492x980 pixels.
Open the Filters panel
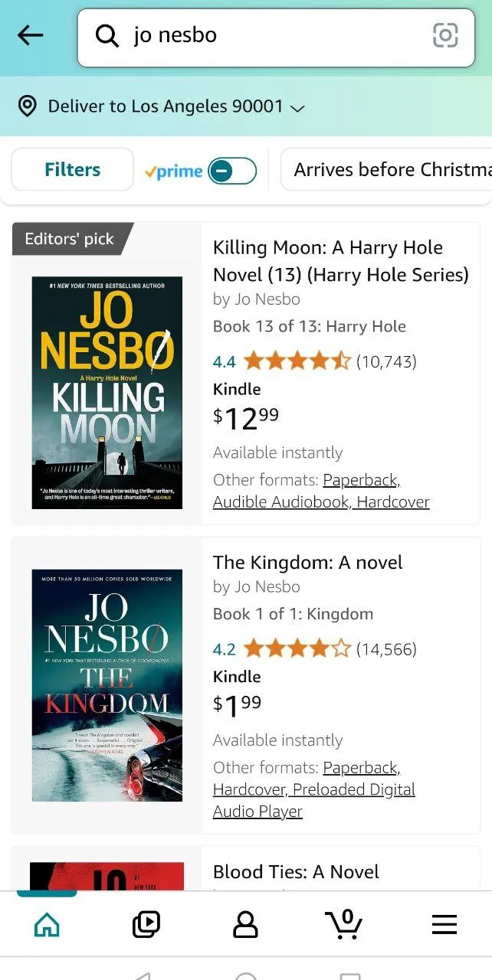click(72, 169)
